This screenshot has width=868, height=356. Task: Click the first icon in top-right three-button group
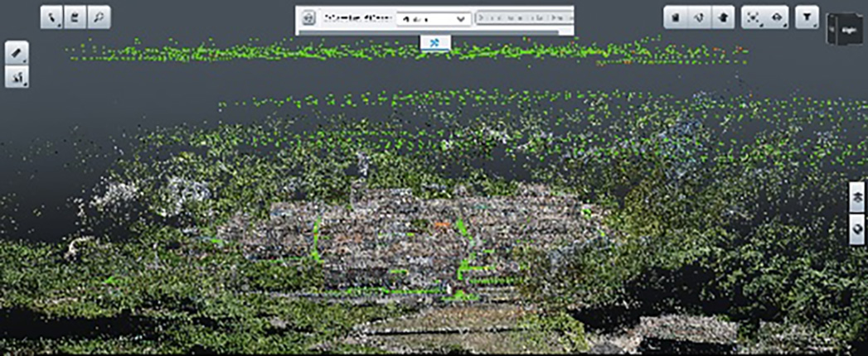pos(676,18)
